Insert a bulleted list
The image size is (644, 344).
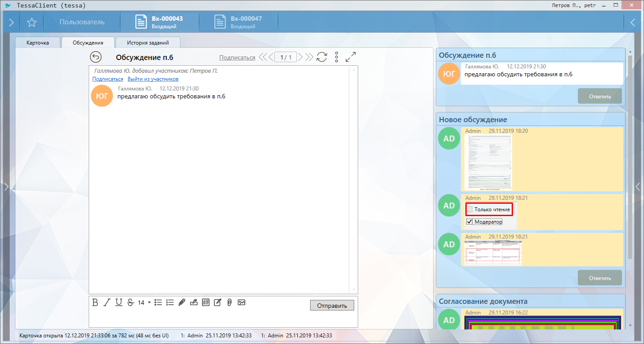pyautogui.click(x=158, y=303)
